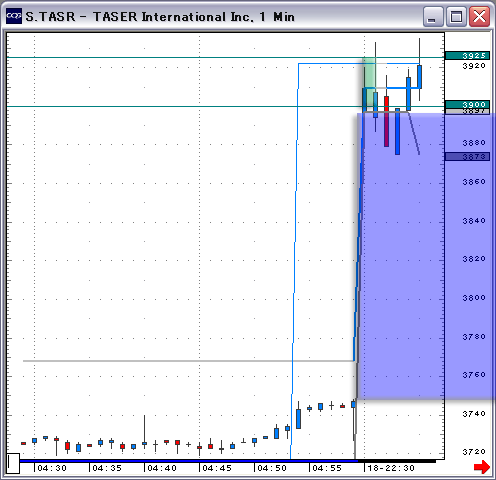Click the 04:50 time axis label
This screenshot has width=496, height=480.
272,468
